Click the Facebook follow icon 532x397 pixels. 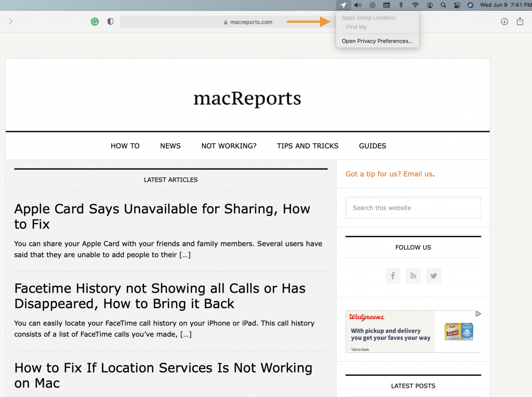[x=393, y=276]
